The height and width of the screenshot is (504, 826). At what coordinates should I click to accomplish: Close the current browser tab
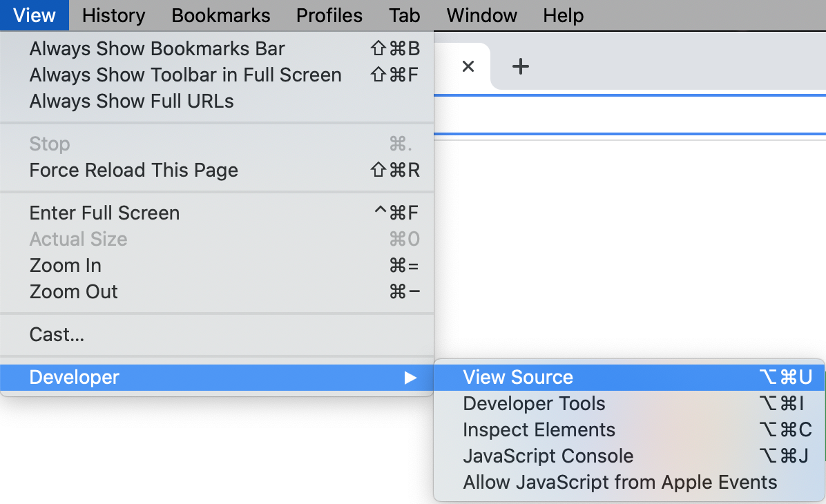(x=468, y=66)
